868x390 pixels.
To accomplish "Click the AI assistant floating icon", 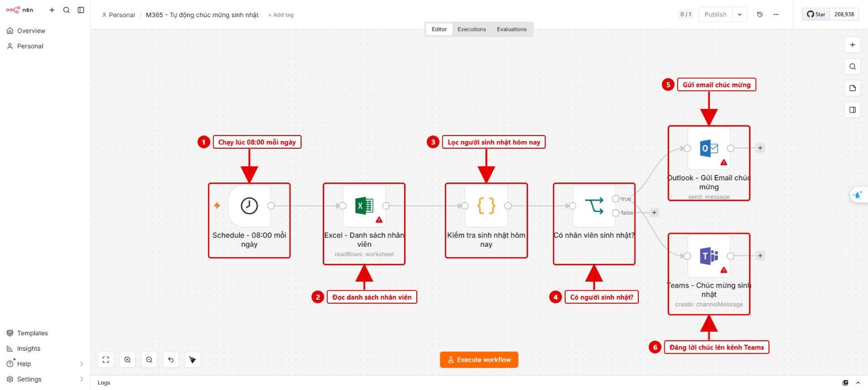I will (858, 195).
